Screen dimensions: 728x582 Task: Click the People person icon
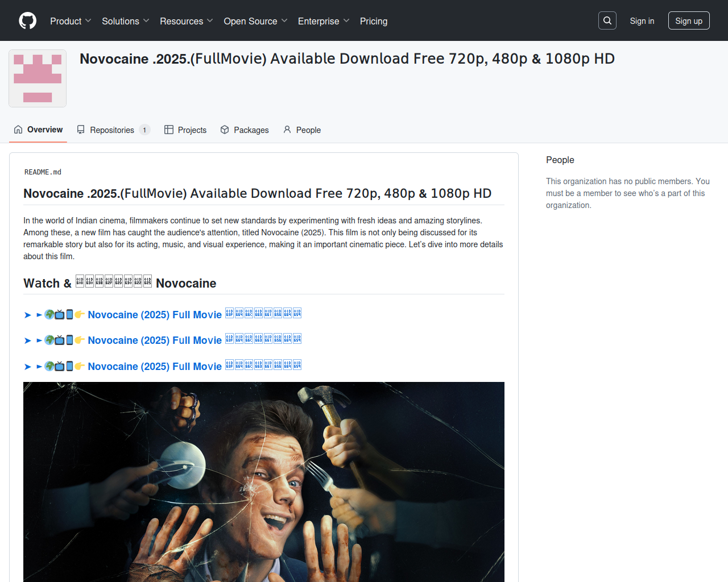[287, 130]
